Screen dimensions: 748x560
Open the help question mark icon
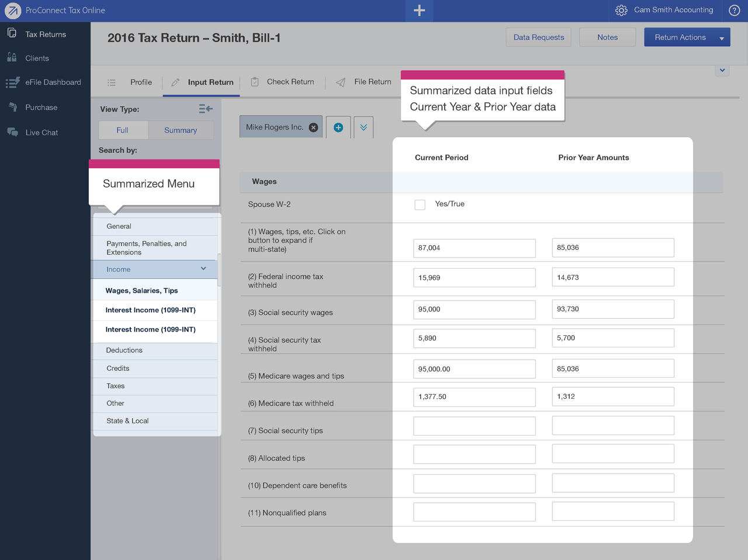tap(735, 11)
